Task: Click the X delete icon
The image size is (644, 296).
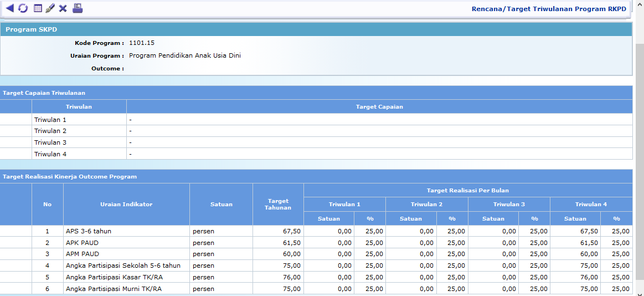Action: pos(63,8)
